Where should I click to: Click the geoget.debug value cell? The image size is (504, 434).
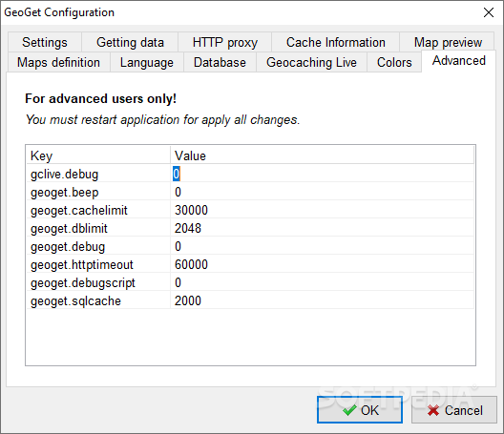coord(322,246)
